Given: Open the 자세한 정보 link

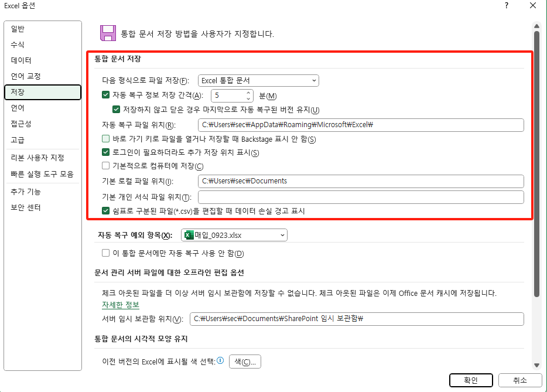Looking at the screenshot, I should (121, 305).
